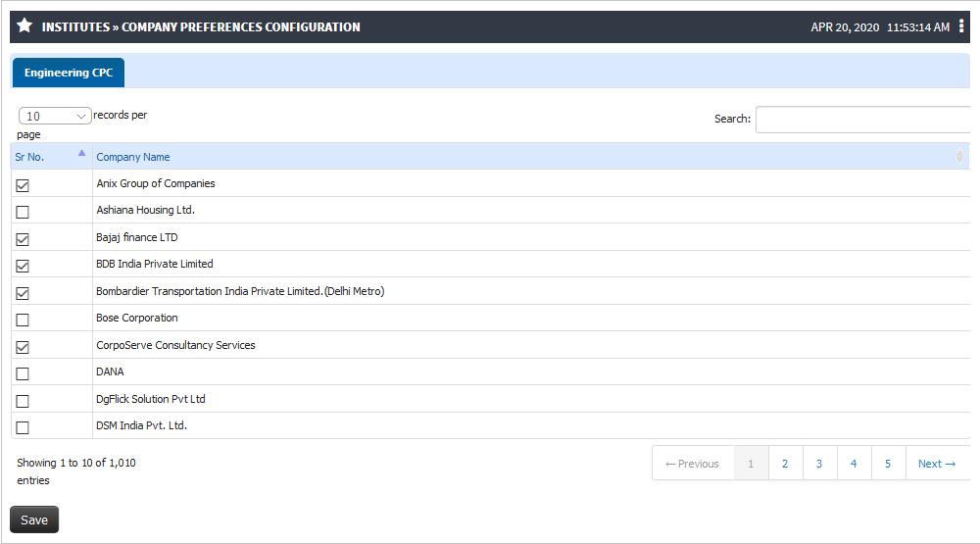
Task: Click the DANA company name
Action: [110, 371]
